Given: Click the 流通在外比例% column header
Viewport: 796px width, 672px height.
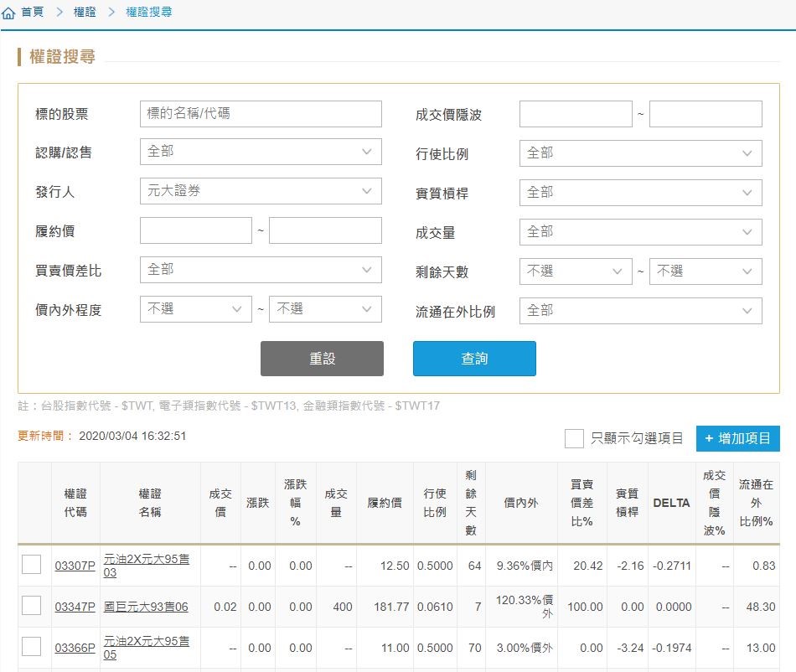Looking at the screenshot, I should [x=757, y=503].
